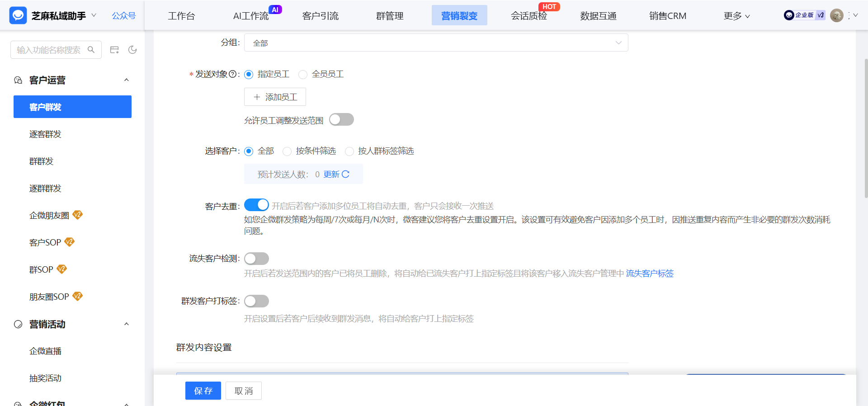Viewport: 868px width, 406px height.
Task: Click the 企业版 v3 badge
Action: 804,15
